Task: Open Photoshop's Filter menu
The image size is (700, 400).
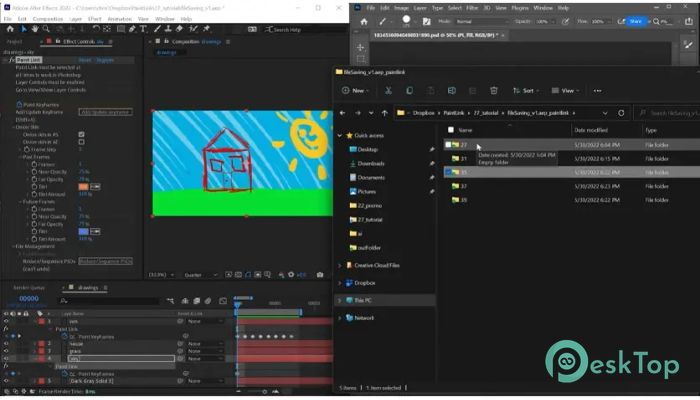Action: pos(474,8)
